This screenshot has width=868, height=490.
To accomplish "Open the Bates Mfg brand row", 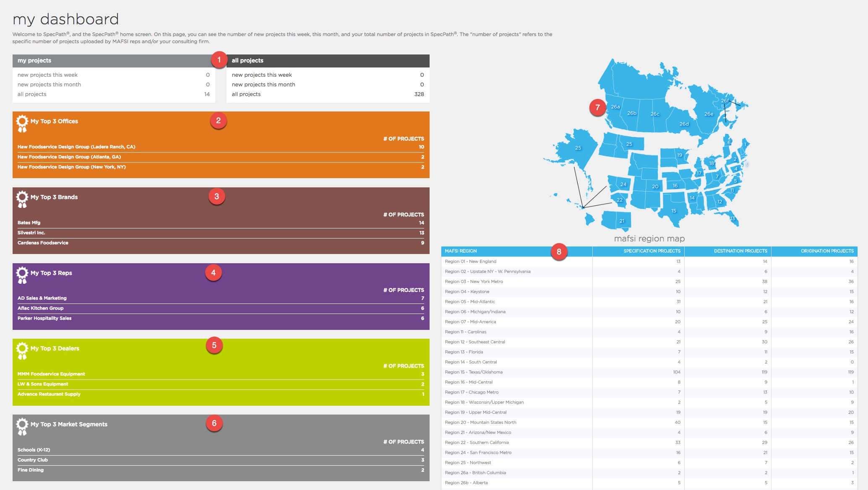I will [x=29, y=223].
